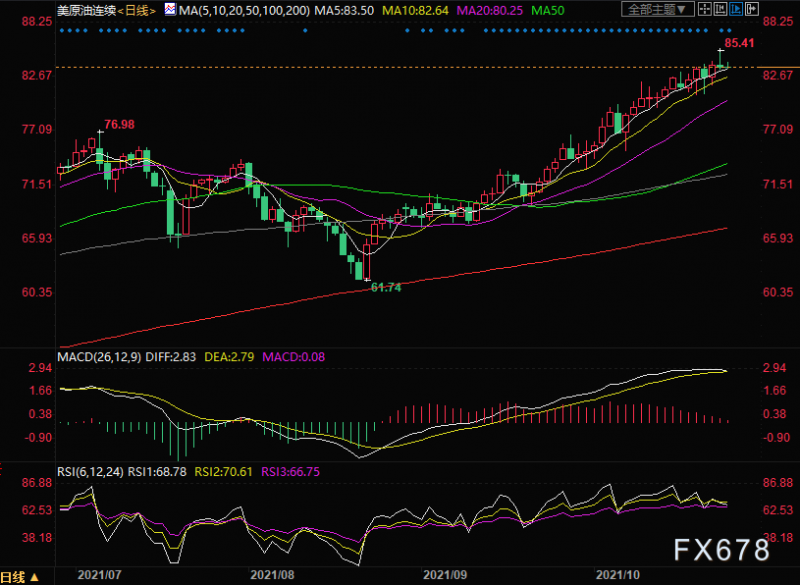Click the green MA50 label

point(547,10)
